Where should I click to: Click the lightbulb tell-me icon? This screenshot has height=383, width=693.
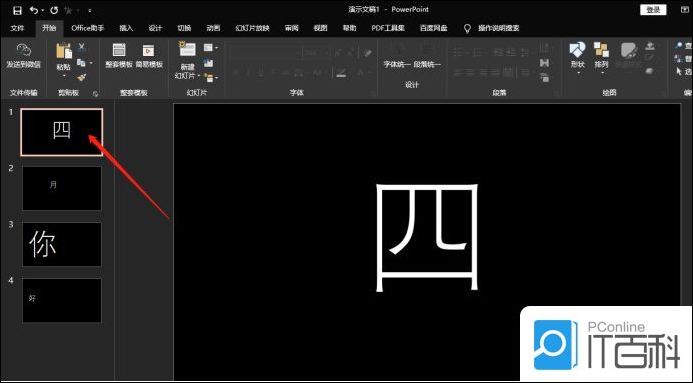467,28
